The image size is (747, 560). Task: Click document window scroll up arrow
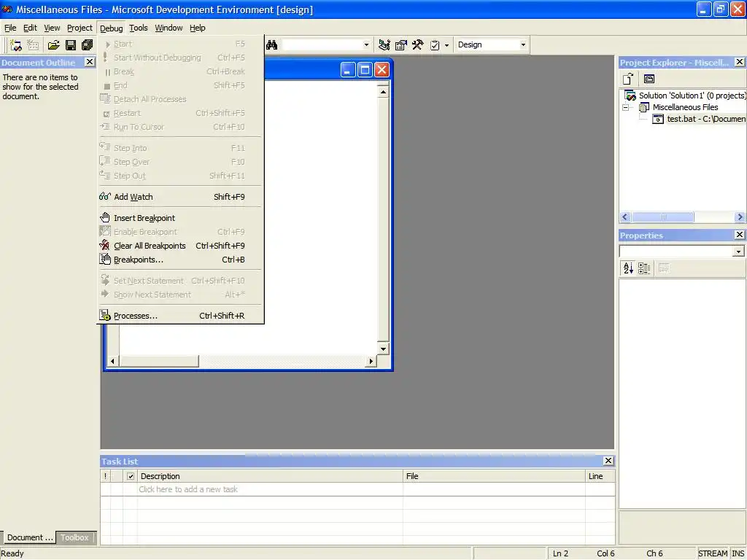[383, 91]
